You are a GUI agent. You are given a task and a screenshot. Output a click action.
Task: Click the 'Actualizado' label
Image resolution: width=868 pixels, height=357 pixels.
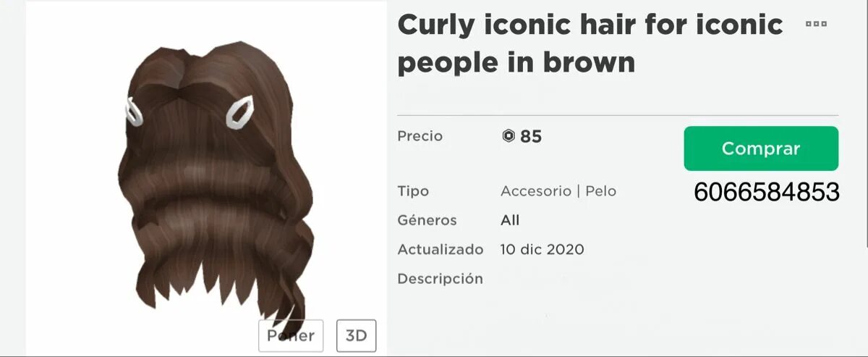441,249
